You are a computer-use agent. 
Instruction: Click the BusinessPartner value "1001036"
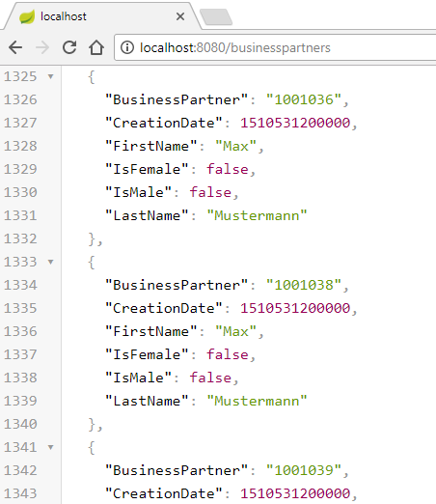[x=304, y=99]
